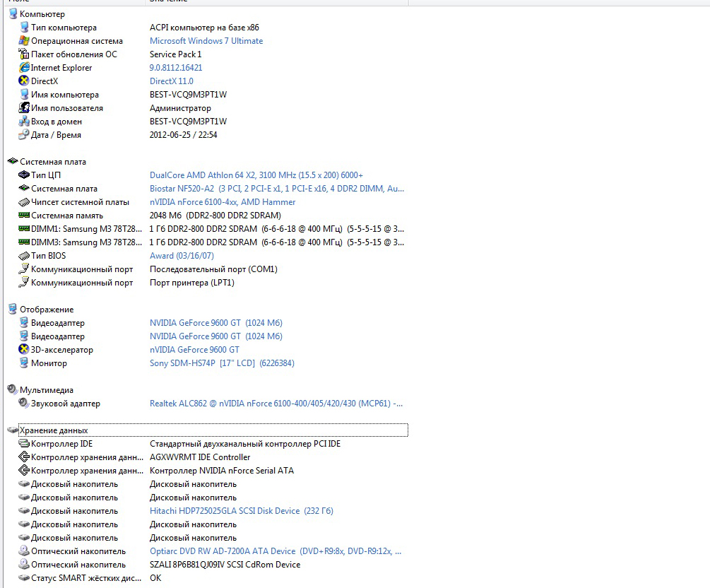The image size is (710, 588).
Task: Click the user name value "Администратор"
Action: (180, 108)
